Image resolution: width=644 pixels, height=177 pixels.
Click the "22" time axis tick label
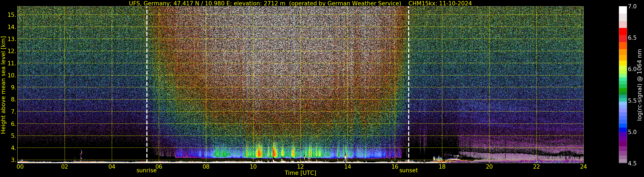536,166
